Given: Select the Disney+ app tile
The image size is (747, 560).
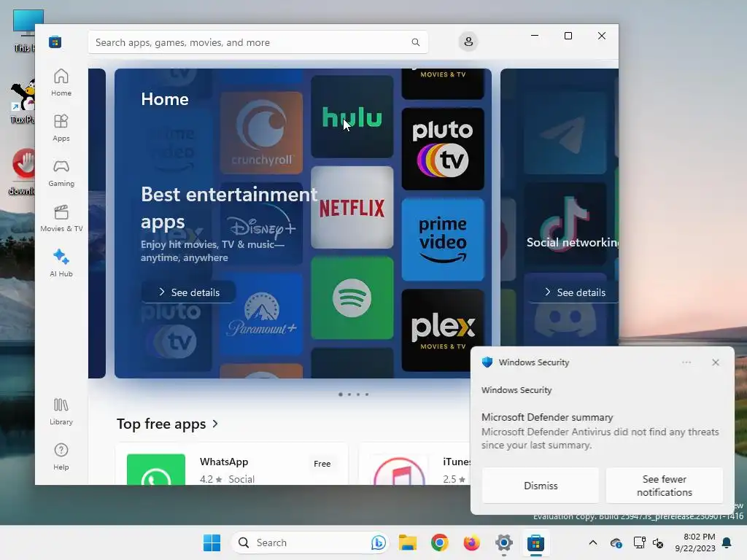Looking at the screenshot, I should click(x=261, y=223).
